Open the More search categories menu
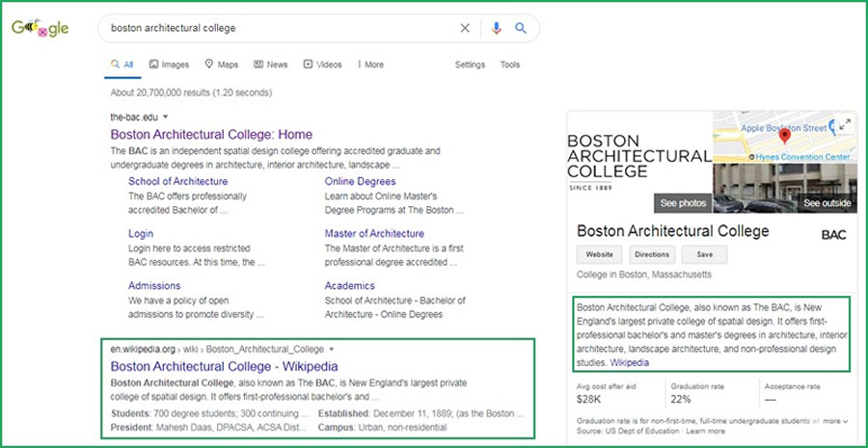The image size is (868, 448). pyautogui.click(x=371, y=65)
